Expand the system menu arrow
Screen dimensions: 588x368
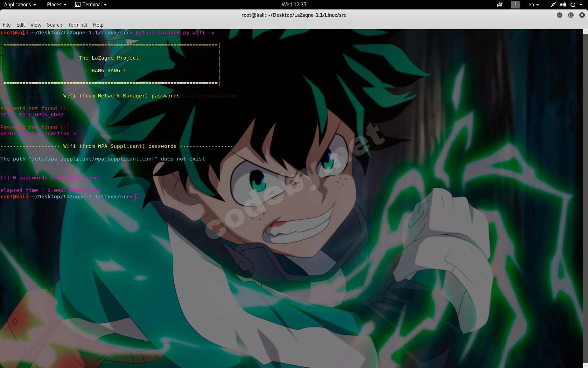click(581, 5)
